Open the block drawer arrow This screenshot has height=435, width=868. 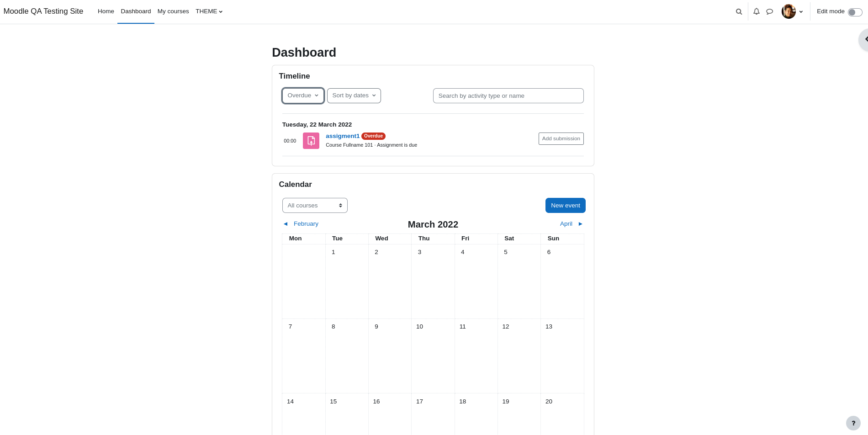pyautogui.click(x=864, y=39)
